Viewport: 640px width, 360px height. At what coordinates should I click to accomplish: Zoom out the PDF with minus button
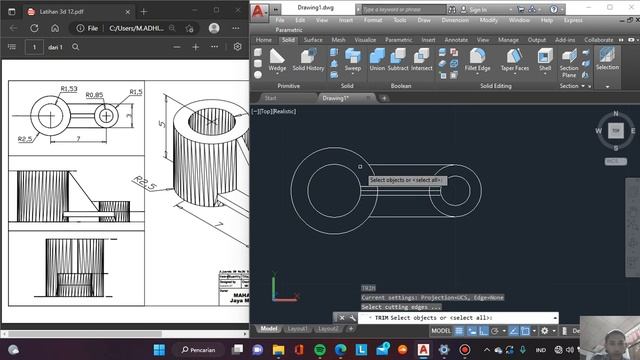click(x=177, y=47)
